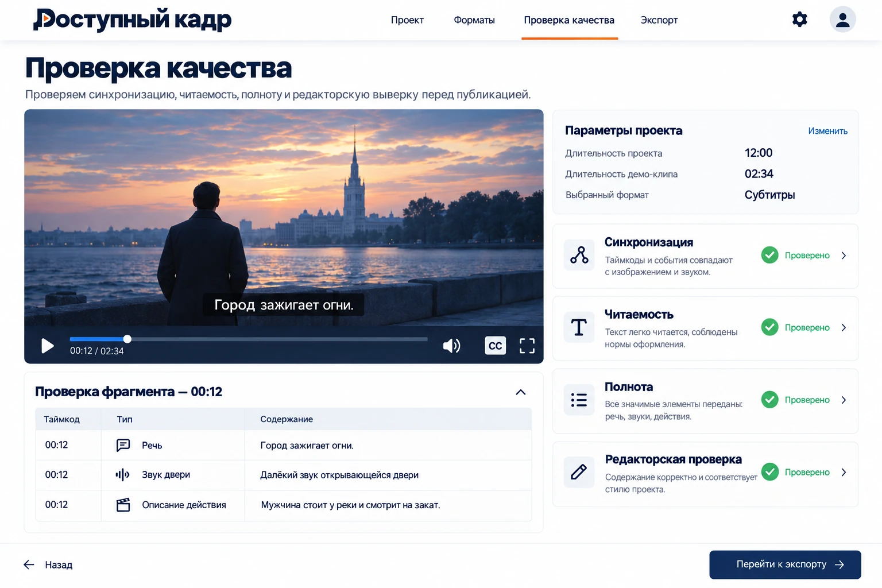Screen dimensions: 882x588
Task: Click the speech bubble icon for Речь
Action: (123, 445)
